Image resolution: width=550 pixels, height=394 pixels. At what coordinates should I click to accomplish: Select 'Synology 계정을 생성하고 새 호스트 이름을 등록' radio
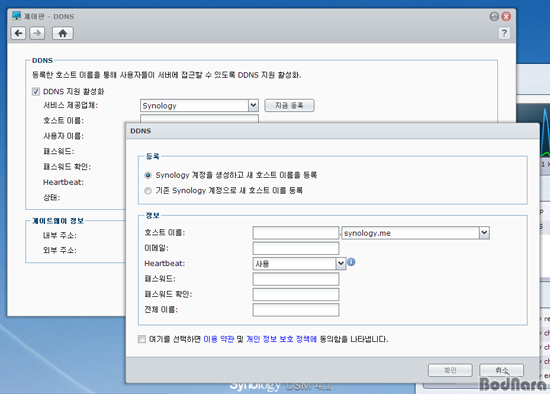pyautogui.click(x=148, y=175)
